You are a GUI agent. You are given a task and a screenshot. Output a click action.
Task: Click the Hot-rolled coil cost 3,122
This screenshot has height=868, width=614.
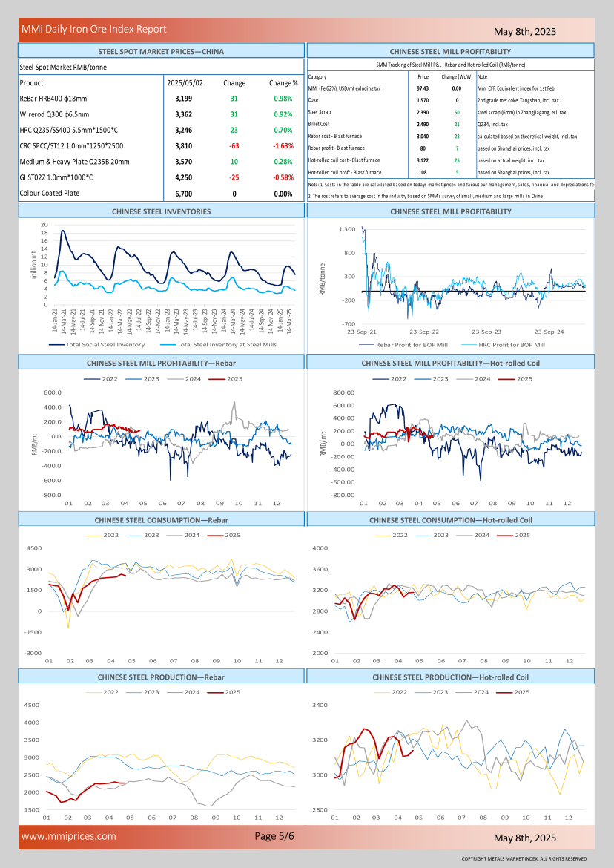pos(423,160)
